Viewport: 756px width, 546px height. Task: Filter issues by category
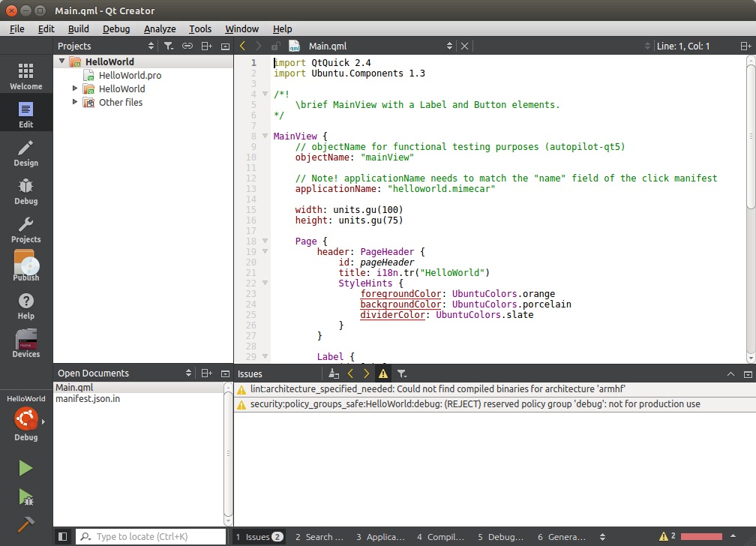pyautogui.click(x=402, y=373)
